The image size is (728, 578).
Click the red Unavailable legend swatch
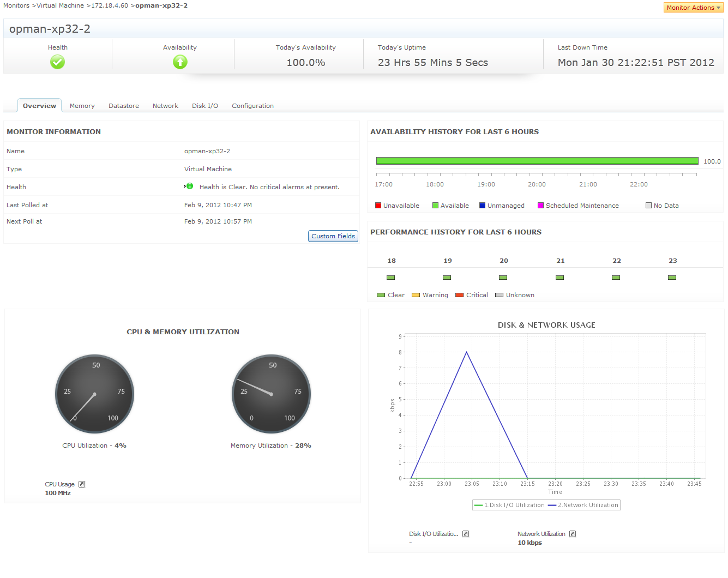[378, 206]
